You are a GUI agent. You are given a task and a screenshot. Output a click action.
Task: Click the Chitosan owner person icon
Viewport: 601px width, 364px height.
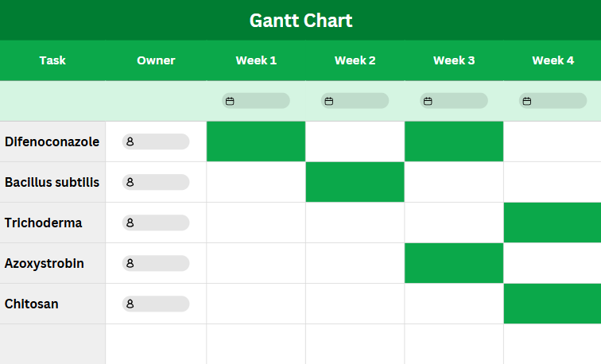(x=130, y=304)
